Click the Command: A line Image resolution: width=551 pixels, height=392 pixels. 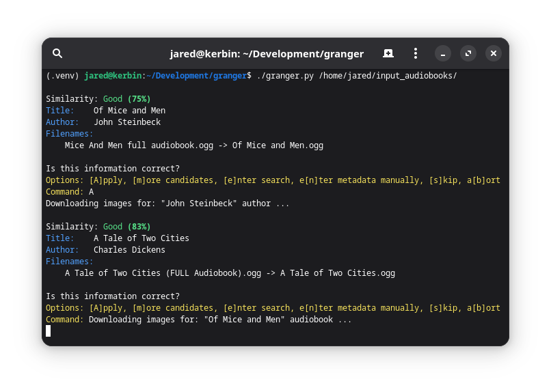tap(70, 192)
